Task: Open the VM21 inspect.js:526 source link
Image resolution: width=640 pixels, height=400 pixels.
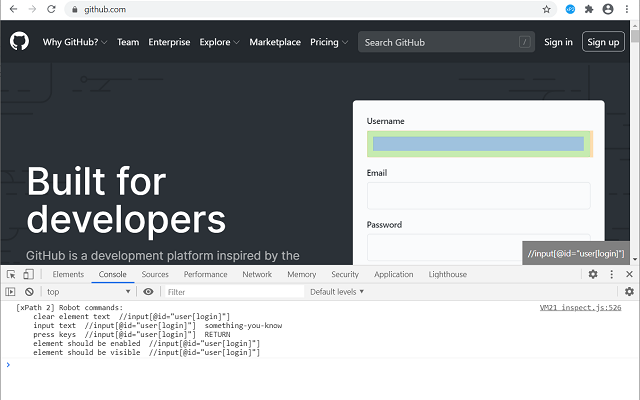Action: click(580, 307)
